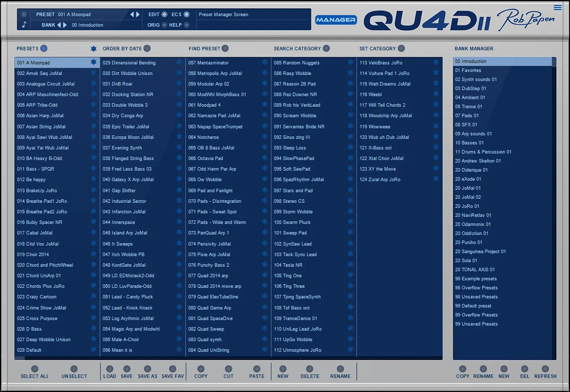
Task: Click the FIND PRESET round button
Action: pyautogui.click(x=225, y=48)
